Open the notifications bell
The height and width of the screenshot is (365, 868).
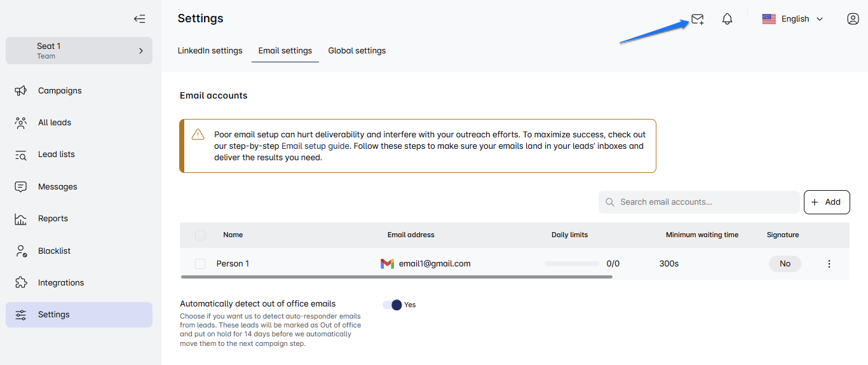point(728,19)
